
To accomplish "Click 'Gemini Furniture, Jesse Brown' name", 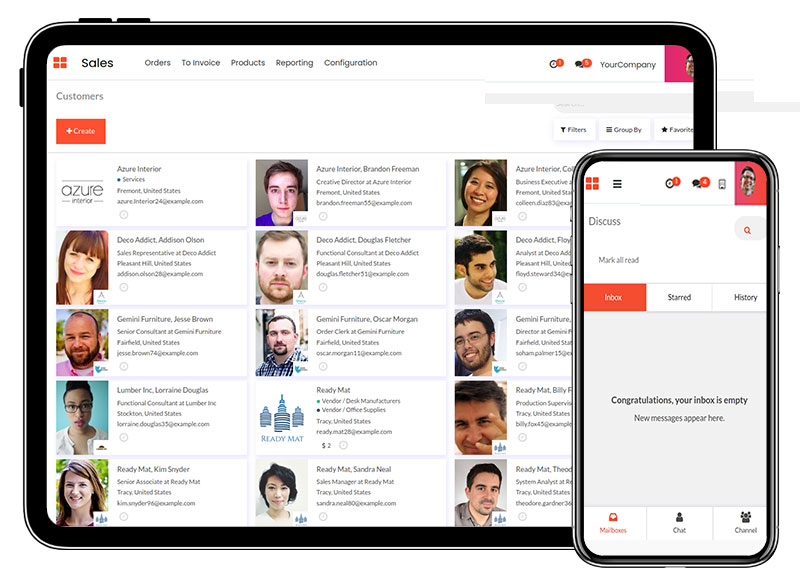I will pos(165,319).
